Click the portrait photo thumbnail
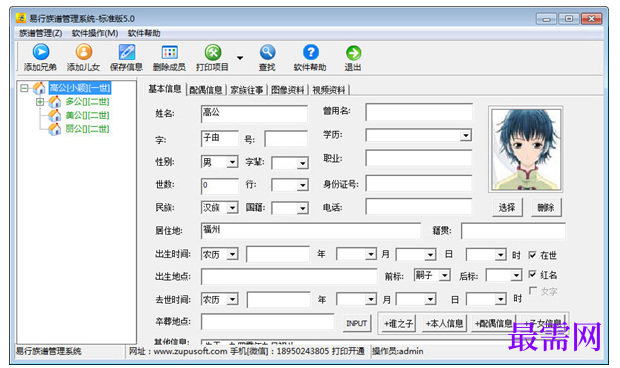Image resolution: width=620 pixels, height=368 pixels. pos(526,149)
